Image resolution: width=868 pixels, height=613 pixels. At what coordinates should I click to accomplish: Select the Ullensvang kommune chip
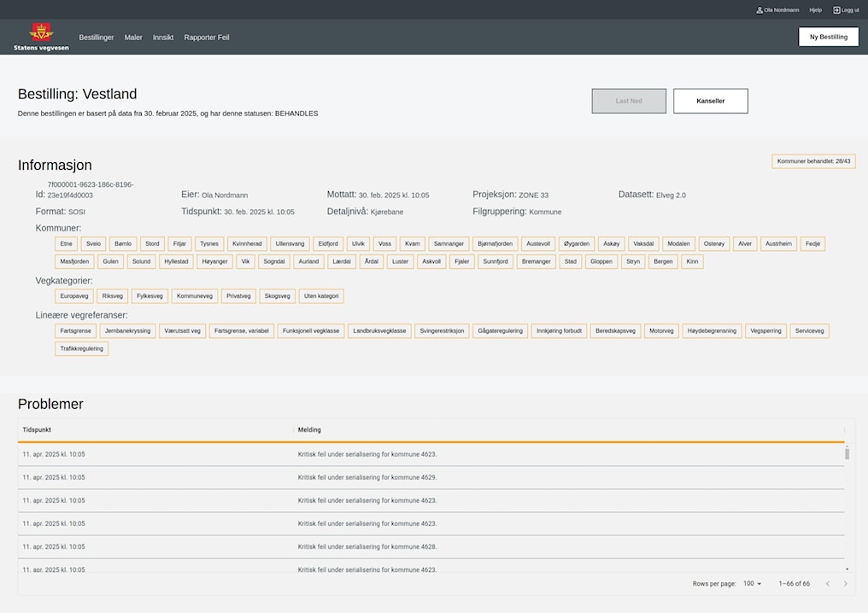pyautogui.click(x=290, y=244)
